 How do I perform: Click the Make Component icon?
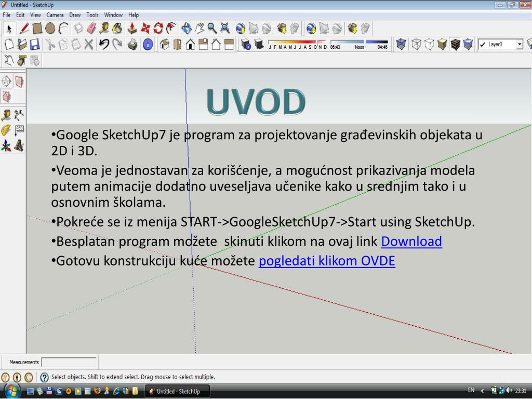click(79, 29)
